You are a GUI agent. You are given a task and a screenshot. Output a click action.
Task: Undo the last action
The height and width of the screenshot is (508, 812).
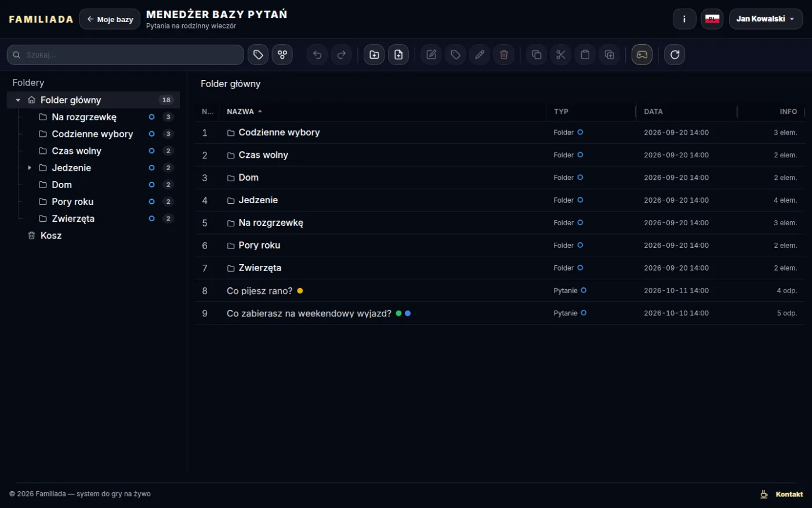coord(317,55)
